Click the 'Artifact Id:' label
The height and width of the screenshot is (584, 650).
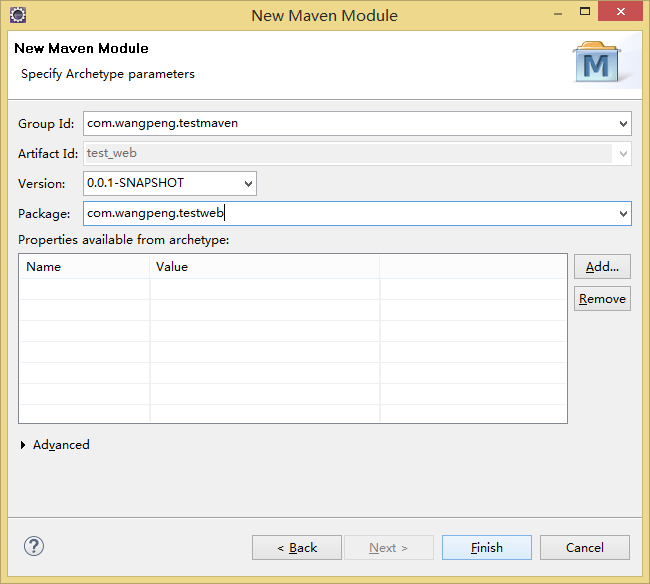click(x=48, y=154)
